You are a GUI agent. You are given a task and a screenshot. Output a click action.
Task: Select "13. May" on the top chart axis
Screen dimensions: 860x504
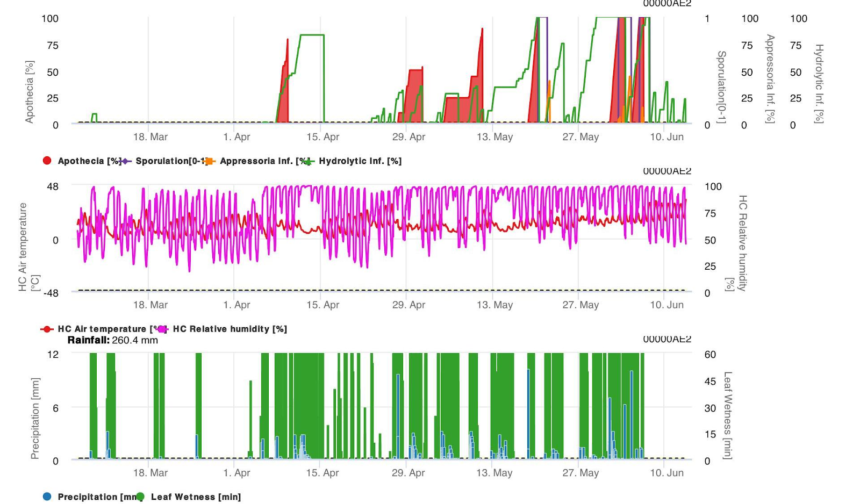pyautogui.click(x=494, y=137)
